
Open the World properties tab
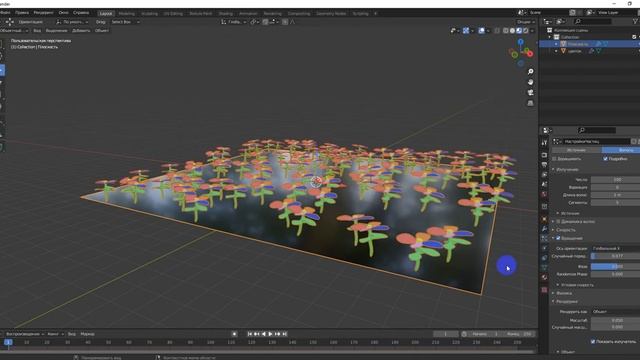pyautogui.click(x=544, y=194)
